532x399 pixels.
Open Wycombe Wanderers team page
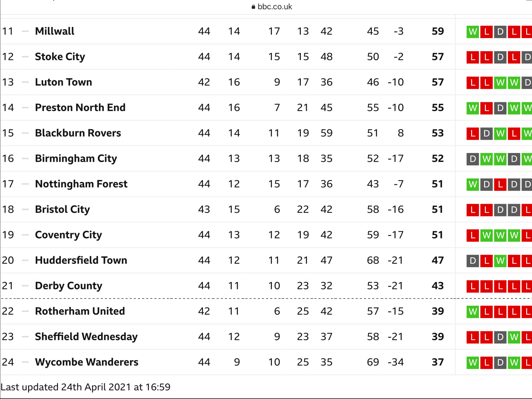[x=87, y=362]
